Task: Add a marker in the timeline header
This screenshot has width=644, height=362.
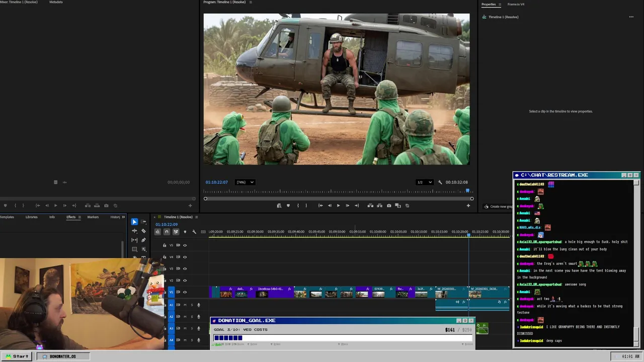Action: (185, 232)
